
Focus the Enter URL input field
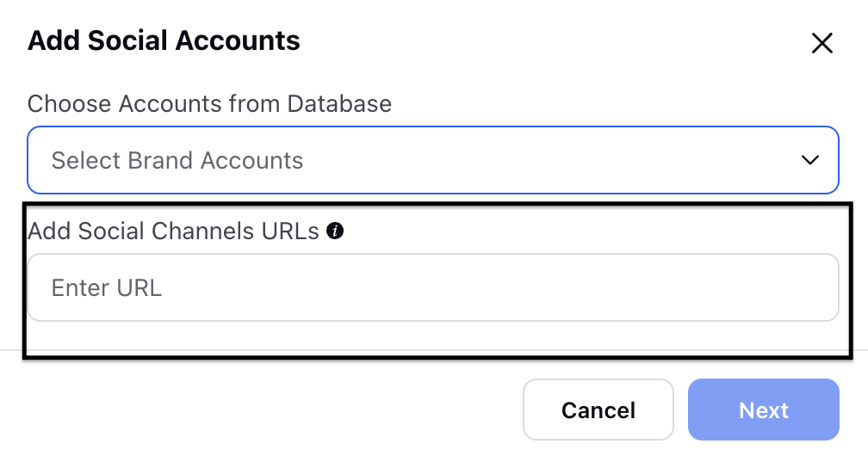(433, 287)
